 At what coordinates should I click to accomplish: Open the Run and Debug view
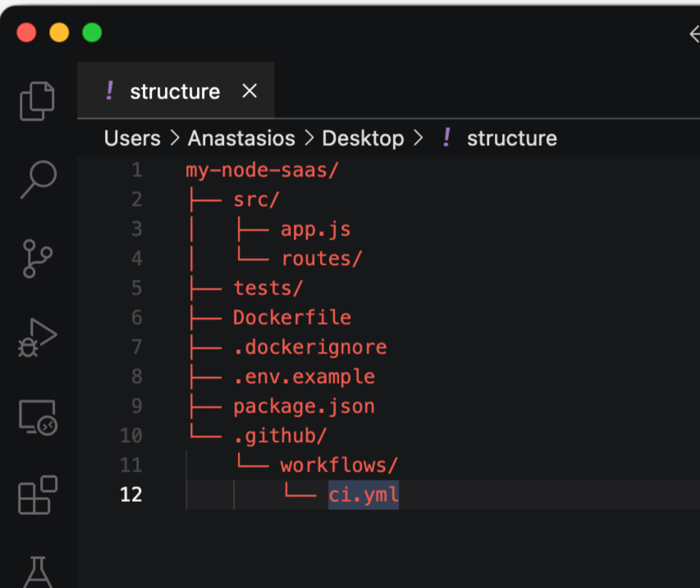pos(38,337)
